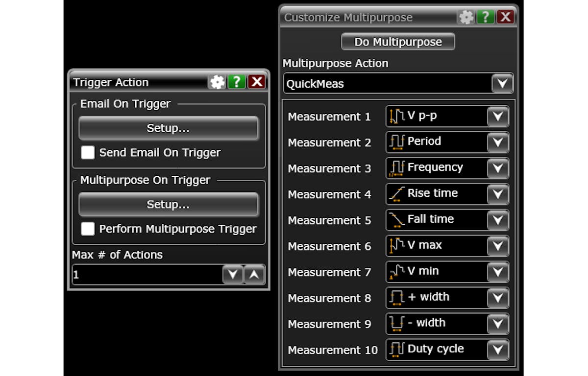Click the Frequency measurement icon
Screen dimensions: 588x376
tap(398, 167)
